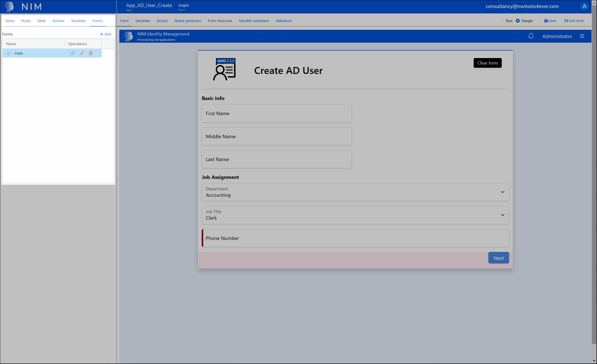Screen dimensions: 597x364
Task: Click the NIM logo in top left
Action: pos(9,7)
